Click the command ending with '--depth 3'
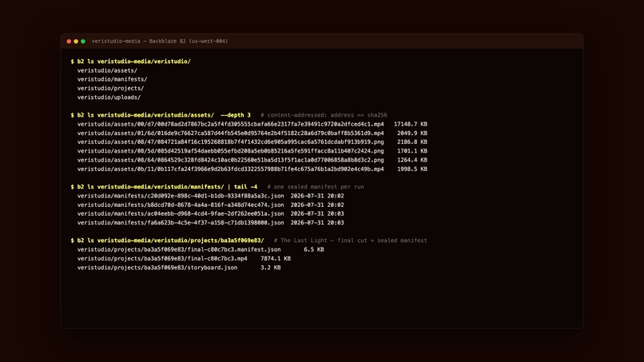The image size is (644, 362). (x=164, y=115)
